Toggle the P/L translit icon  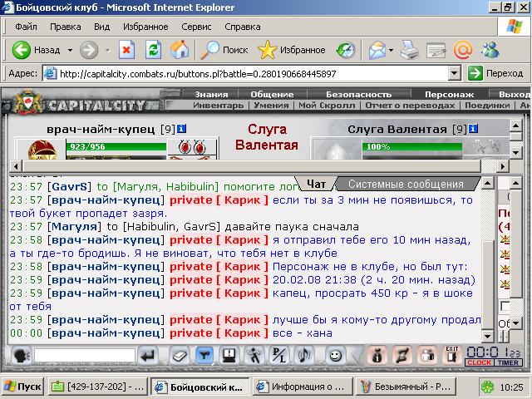pyautogui.click(x=279, y=356)
